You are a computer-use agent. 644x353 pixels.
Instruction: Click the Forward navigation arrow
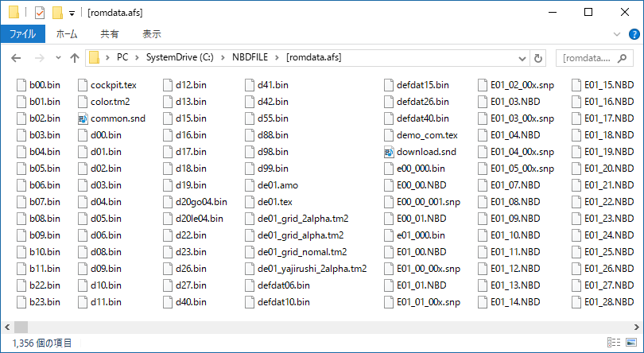(40, 58)
